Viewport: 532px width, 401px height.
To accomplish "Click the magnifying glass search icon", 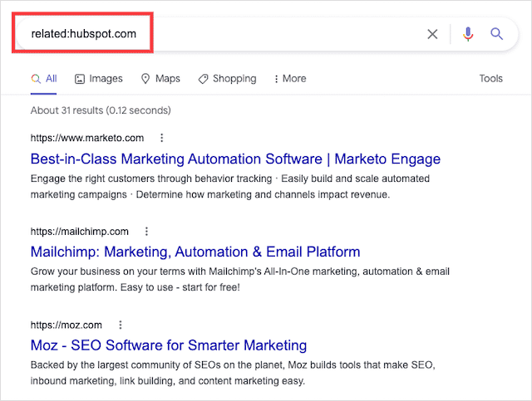I will [x=497, y=34].
